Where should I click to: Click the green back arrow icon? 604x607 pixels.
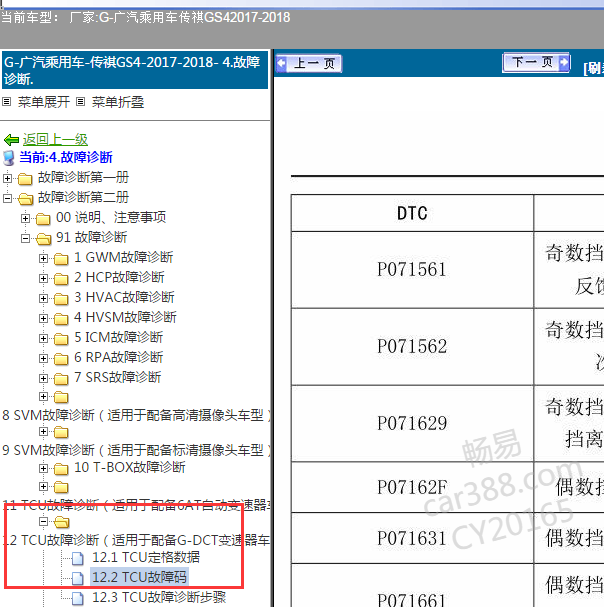click(11, 140)
